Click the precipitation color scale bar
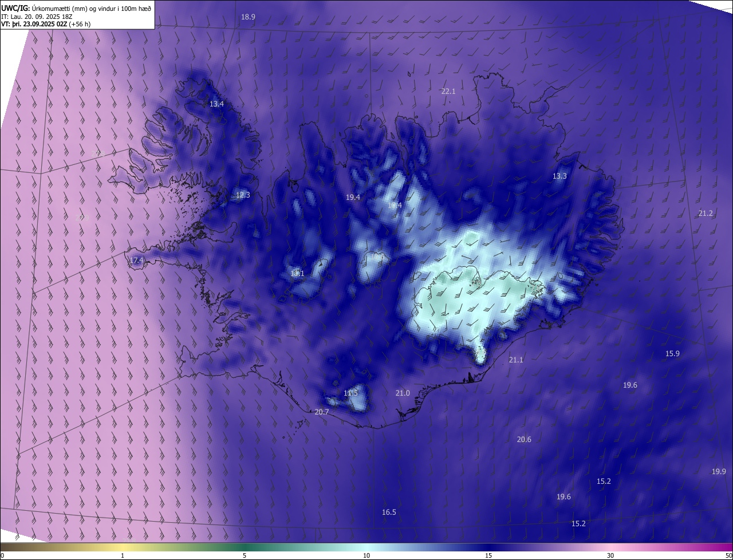Screen dimensions: 733x560 (366, 547)
